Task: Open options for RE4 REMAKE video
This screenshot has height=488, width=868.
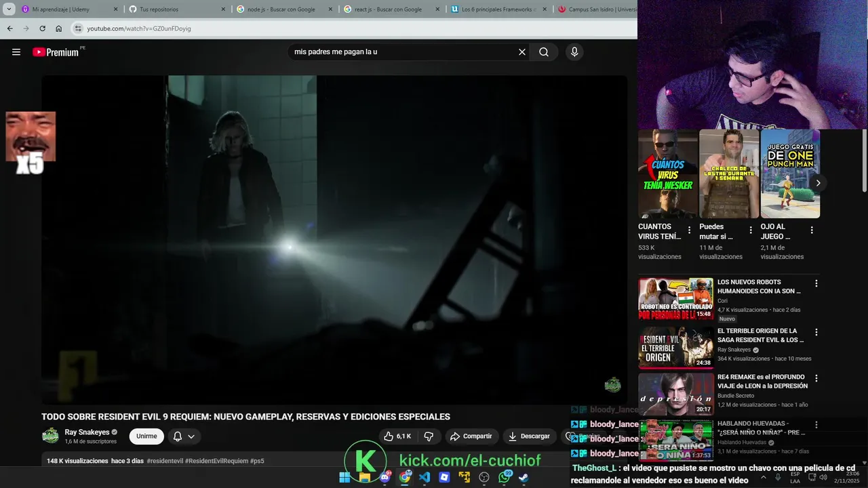Action: point(816,378)
